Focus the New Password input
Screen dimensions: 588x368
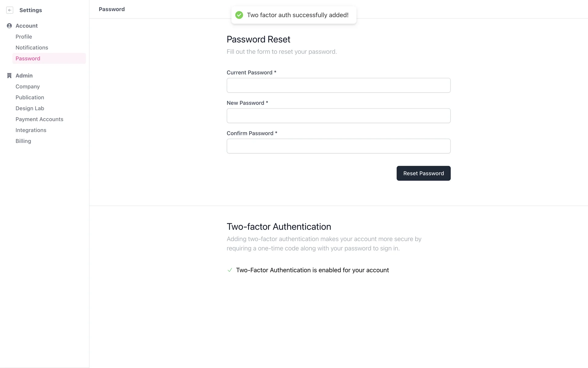coord(338,116)
